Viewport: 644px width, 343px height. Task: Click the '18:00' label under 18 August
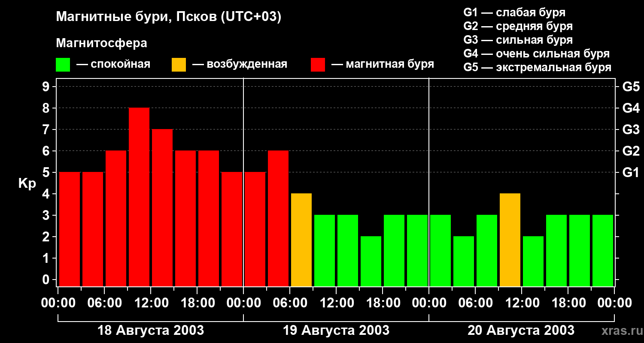pyautogui.click(x=197, y=303)
